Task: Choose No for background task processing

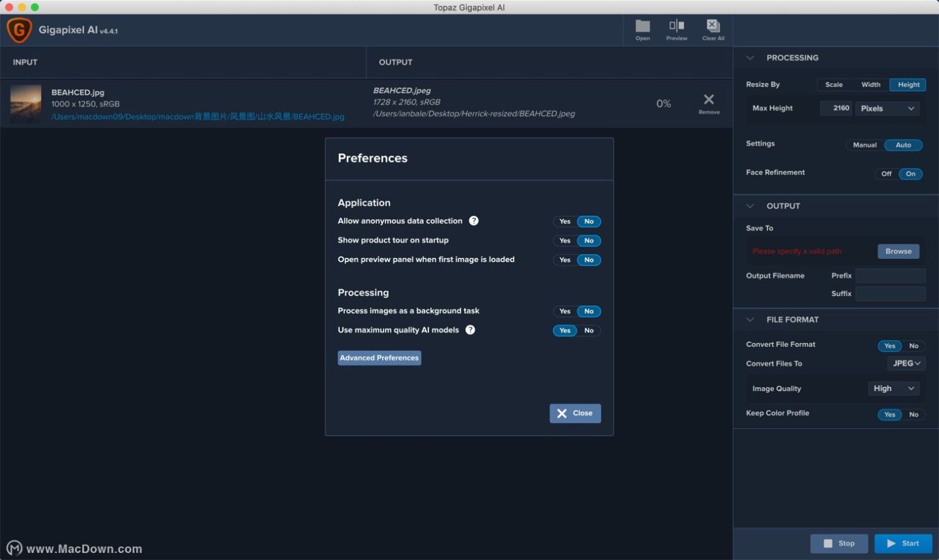Action: click(x=589, y=312)
